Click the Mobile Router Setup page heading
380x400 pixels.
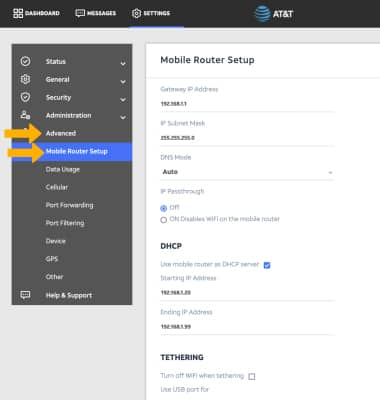207,60
